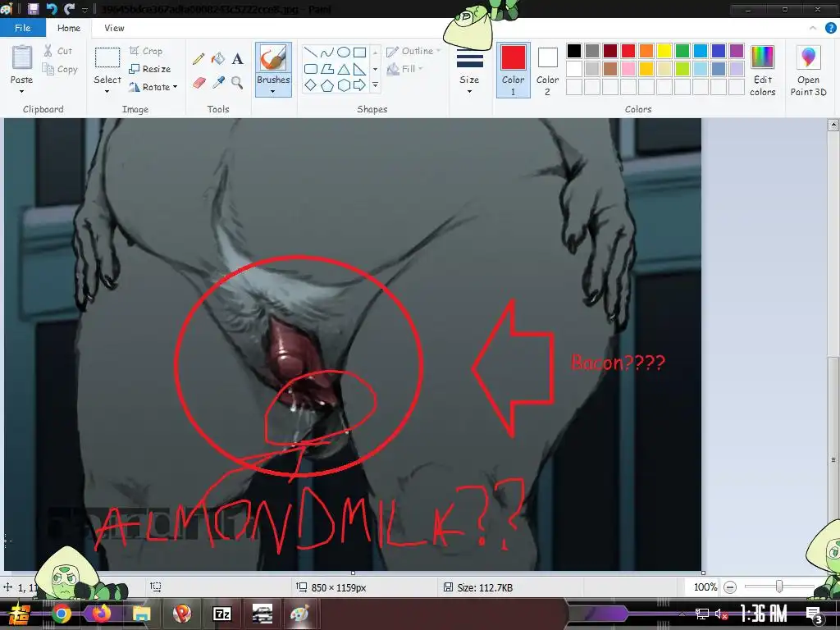840x630 pixels.
Task: Pick the purple color swatch
Action: coord(737,51)
